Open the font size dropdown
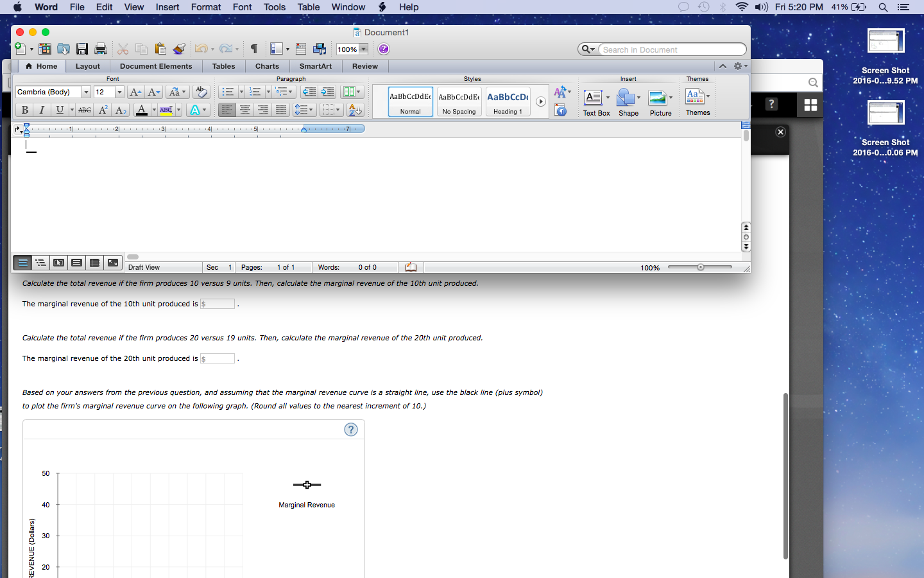The height and width of the screenshot is (578, 924). point(119,92)
